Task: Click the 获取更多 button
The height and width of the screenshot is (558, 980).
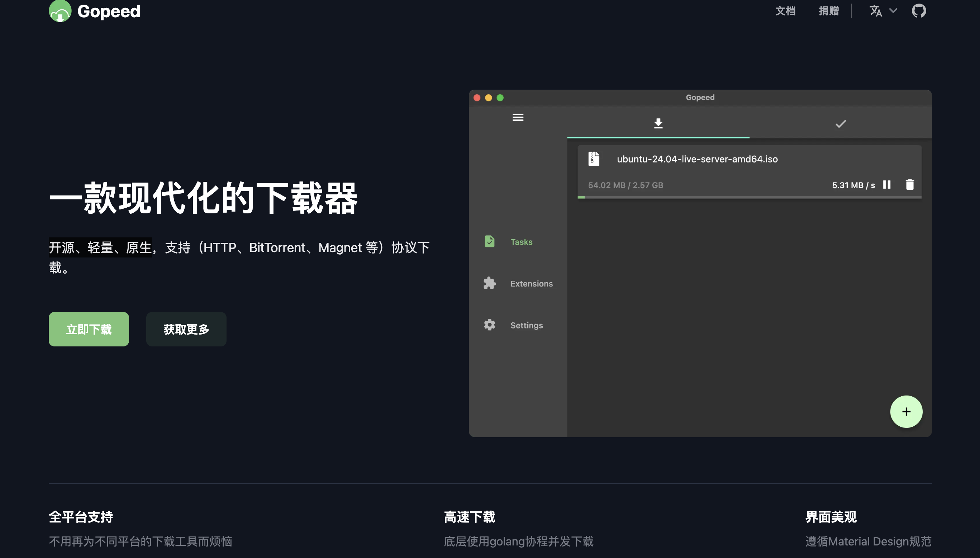Action: 186,329
